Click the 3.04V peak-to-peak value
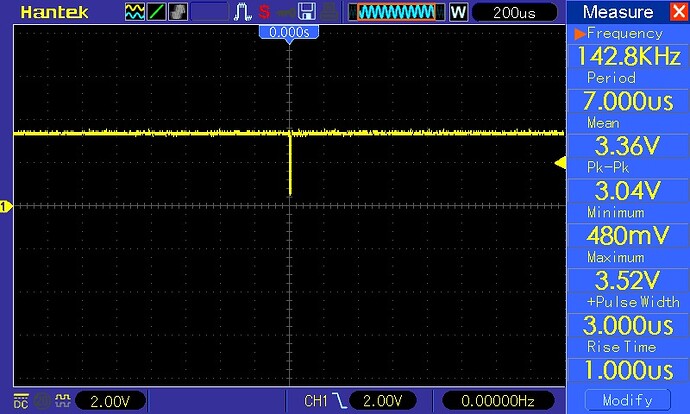This screenshot has height=414, width=690. [628, 191]
